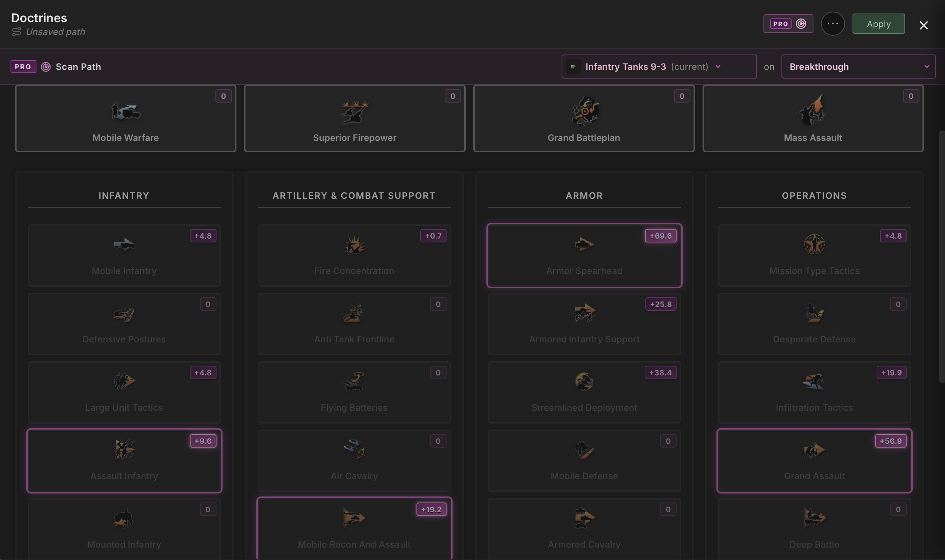The height and width of the screenshot is (560, 945).
Task: Select the Desperate Defense icon
Action: click(814, 313)
